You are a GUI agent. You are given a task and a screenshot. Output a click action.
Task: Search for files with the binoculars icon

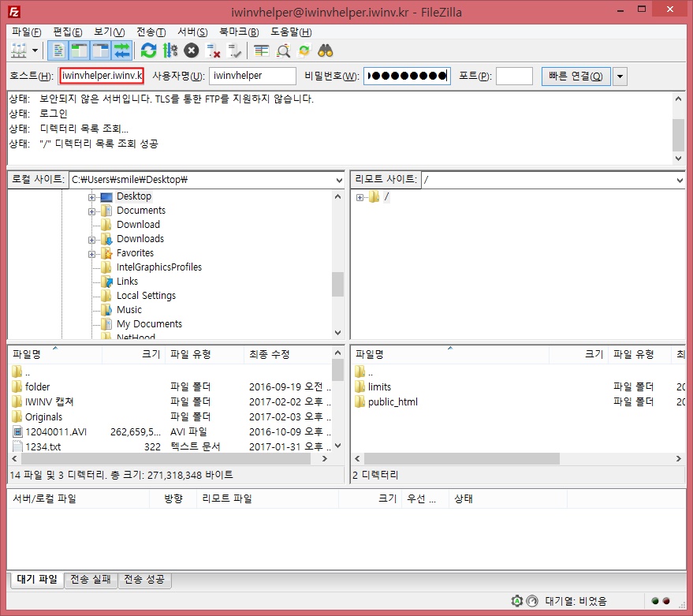[326, 50]
